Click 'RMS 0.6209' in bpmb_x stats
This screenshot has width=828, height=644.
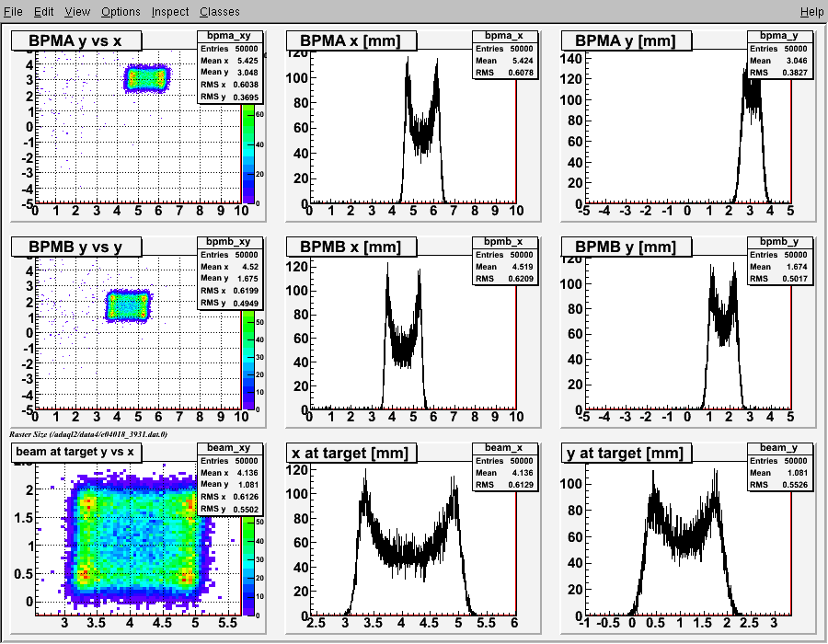(x=505, y=279)
